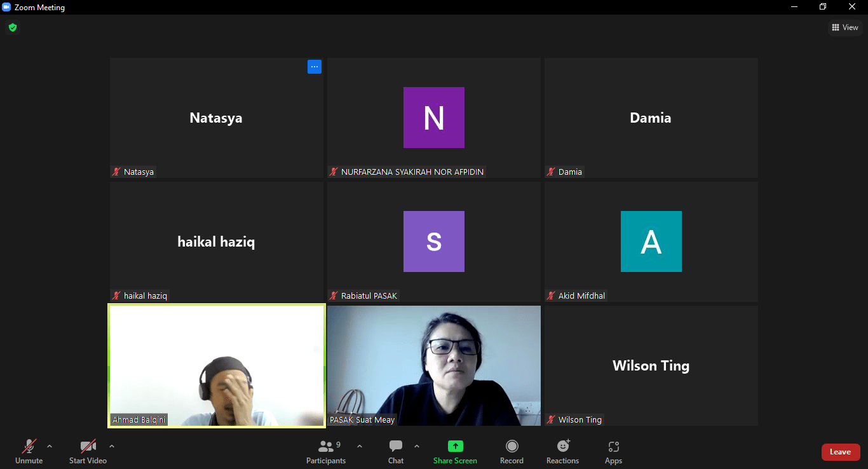Open the View layout menu
Viewport: 868px width, 469px height.
click(844, 27)
